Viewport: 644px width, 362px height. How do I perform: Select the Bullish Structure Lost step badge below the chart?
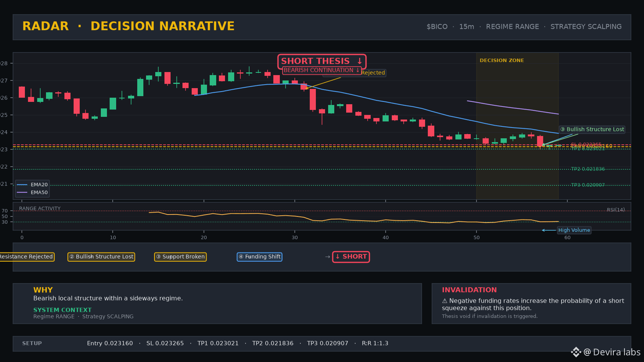coord(101,257)
